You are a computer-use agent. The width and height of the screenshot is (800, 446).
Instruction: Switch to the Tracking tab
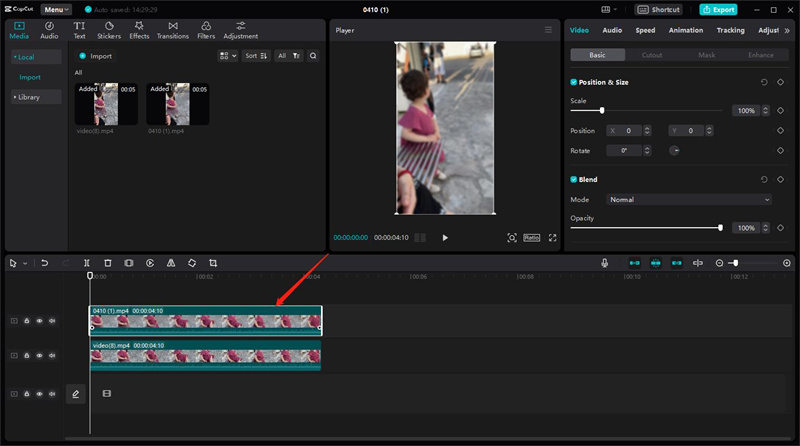point(730,30)
